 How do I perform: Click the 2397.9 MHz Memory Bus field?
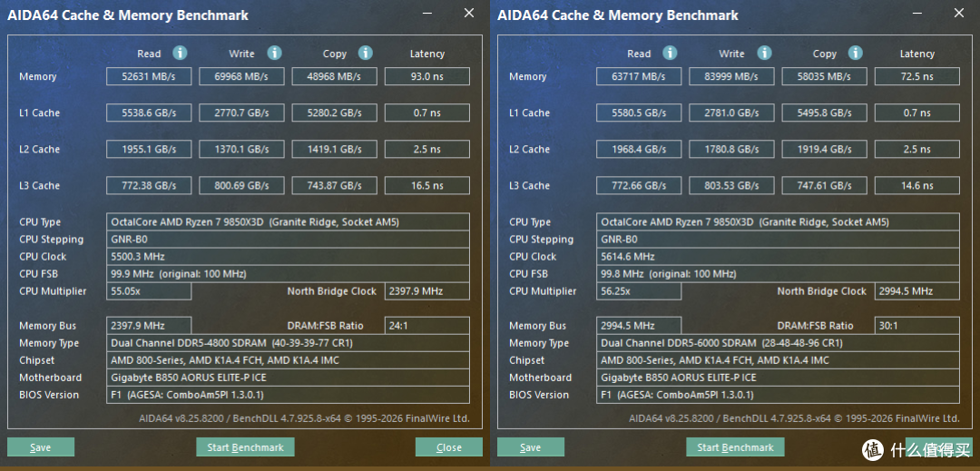tap(149, 326)
